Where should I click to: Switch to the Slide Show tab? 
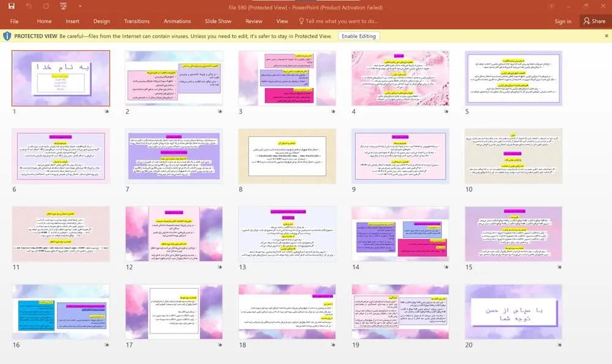pos(218,21)
